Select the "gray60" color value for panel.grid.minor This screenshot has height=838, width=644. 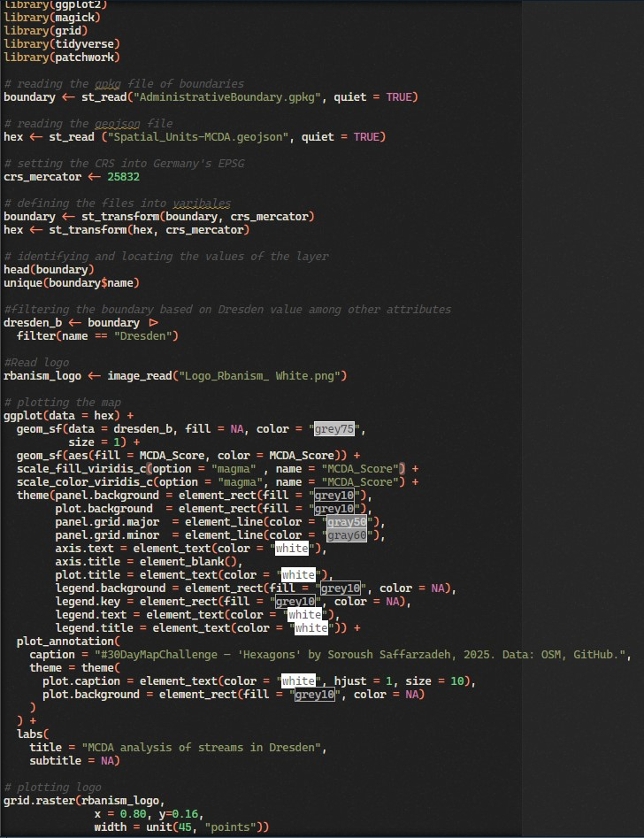tap(347, 535)
